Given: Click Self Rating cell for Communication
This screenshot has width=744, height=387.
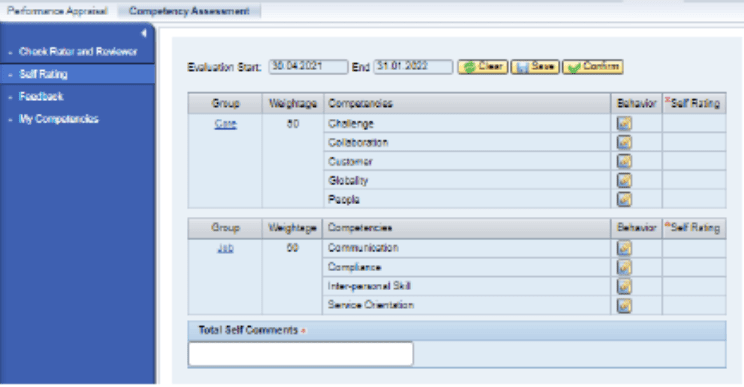Looking at the screenshot, I should [694, 248].
